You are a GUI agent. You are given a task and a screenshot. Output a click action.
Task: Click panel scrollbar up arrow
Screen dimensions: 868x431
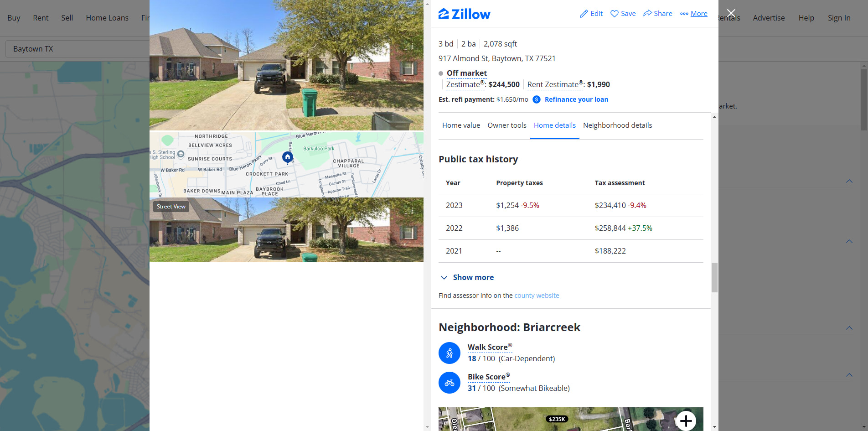[x=714, y=117]
